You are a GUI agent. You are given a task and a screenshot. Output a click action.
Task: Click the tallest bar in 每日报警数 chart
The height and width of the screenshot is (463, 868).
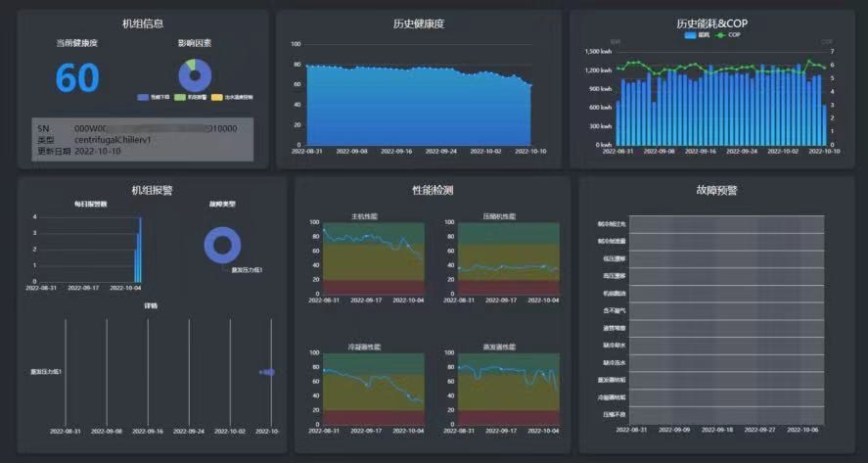[x=140, y=250]
